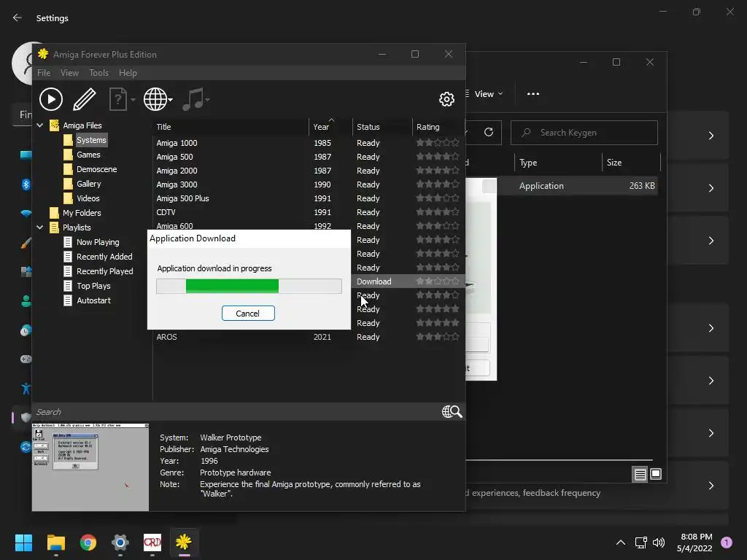The width and height of the screenshot is (747, 560).
Task: Select the Amiga 1000 row
Action: [309, 143]
